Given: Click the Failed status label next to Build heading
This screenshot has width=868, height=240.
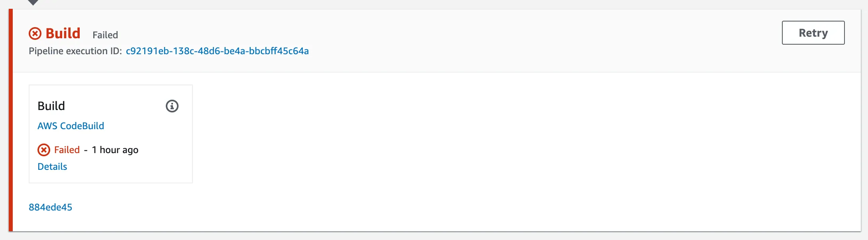Looking at the screenshot, I should (105, 35).
